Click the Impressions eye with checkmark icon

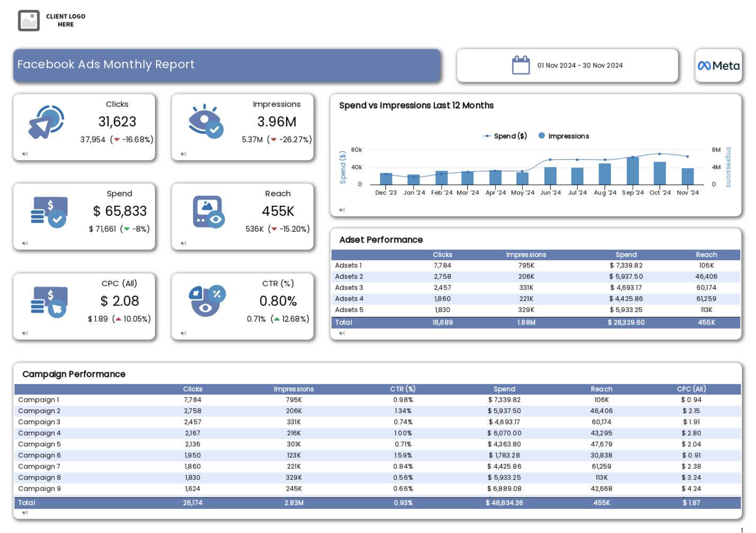point(206,122)
